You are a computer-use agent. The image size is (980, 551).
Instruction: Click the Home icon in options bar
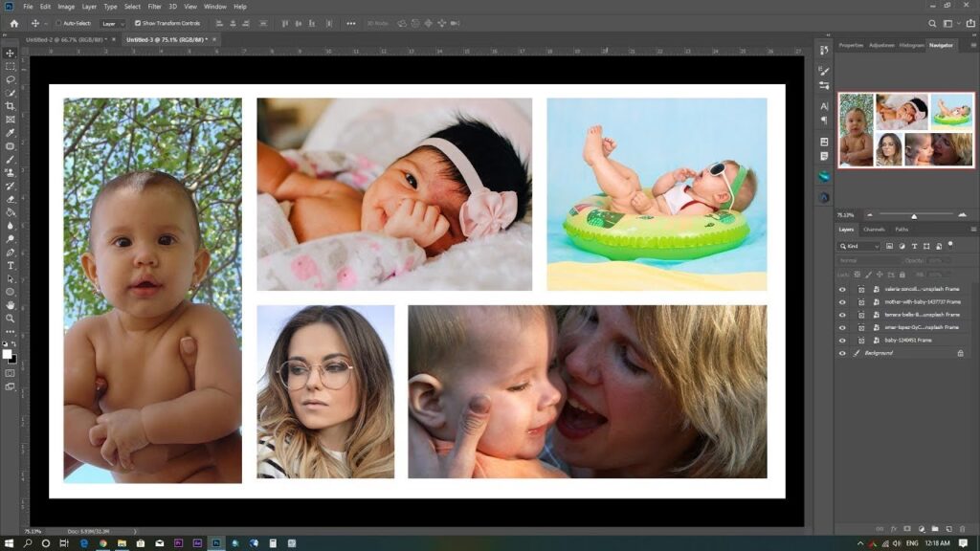[x=13, y=23]
